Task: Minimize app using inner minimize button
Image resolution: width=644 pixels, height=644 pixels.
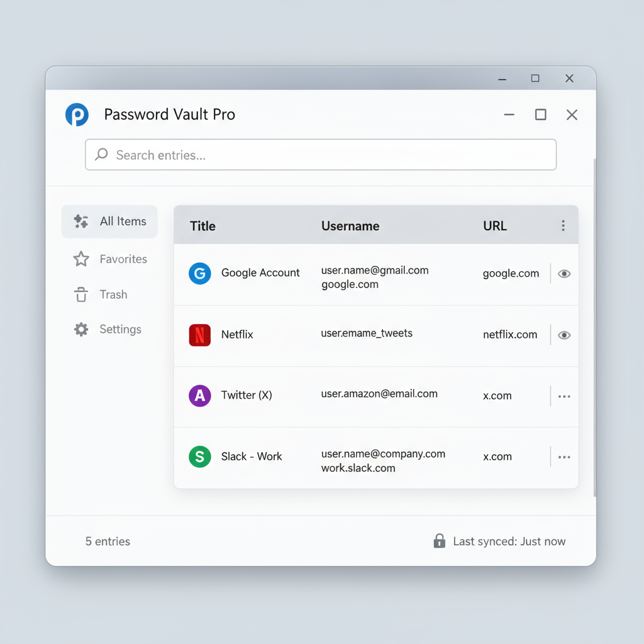Action: click(509, 114)
